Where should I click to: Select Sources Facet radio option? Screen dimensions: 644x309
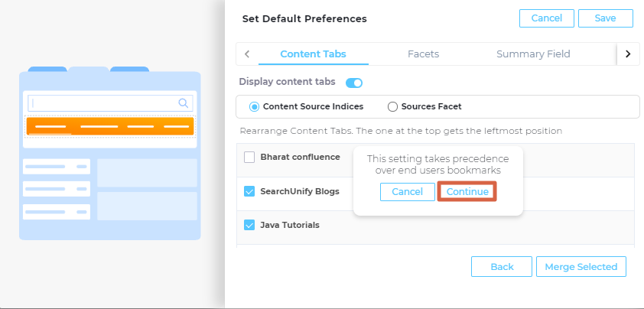click(393, 107)
